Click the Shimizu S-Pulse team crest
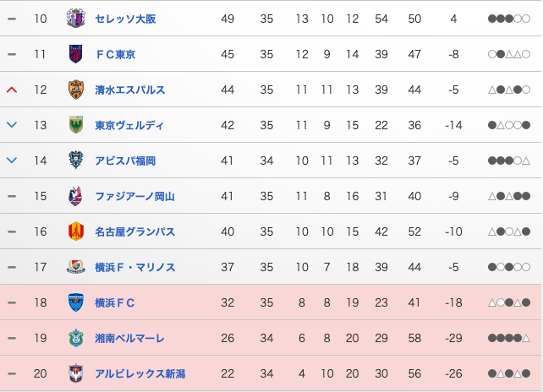Screen dimensions: 543x392 (x=76, y=90)
